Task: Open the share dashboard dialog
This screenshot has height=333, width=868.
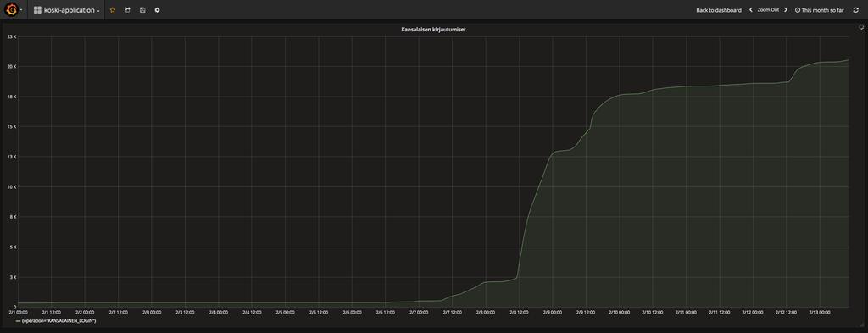Action: tap(127, 10)
